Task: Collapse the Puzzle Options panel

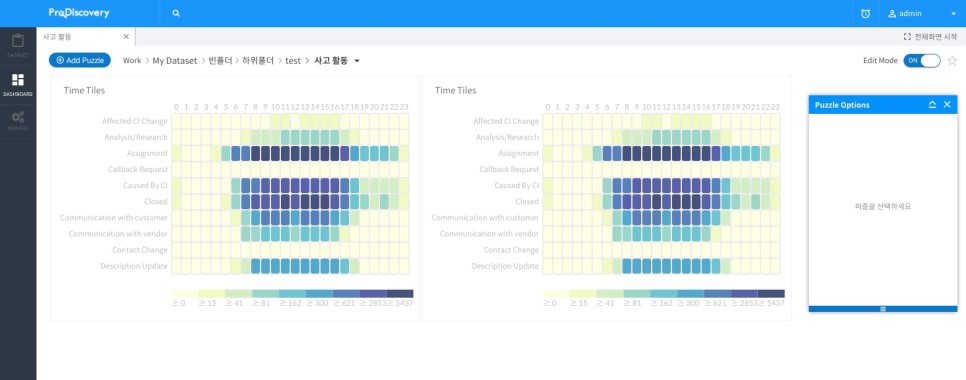Action: (933, 105)
